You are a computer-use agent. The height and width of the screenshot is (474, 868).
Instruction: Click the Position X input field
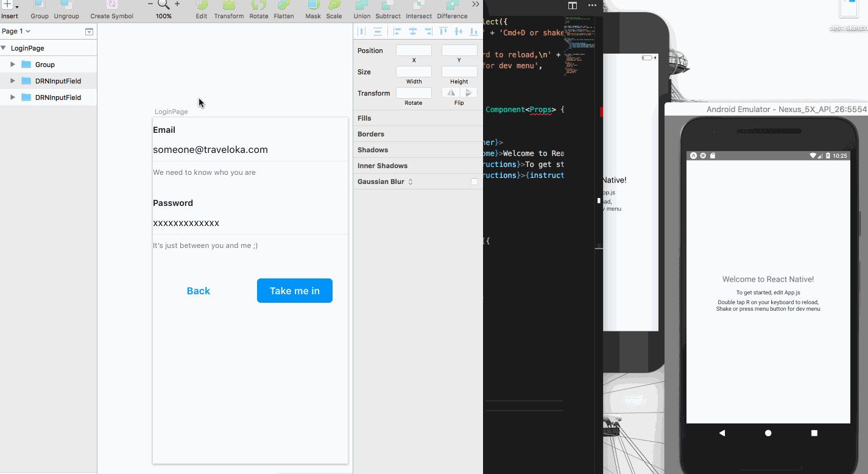point(414,51)
